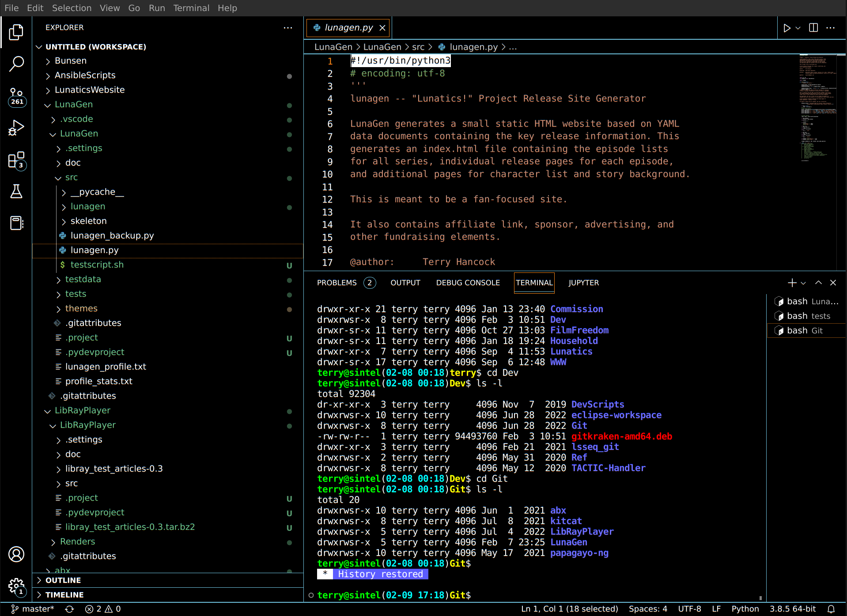Click the master* branch in status bar
Screen dimensions: 847x616
point(33,609)
